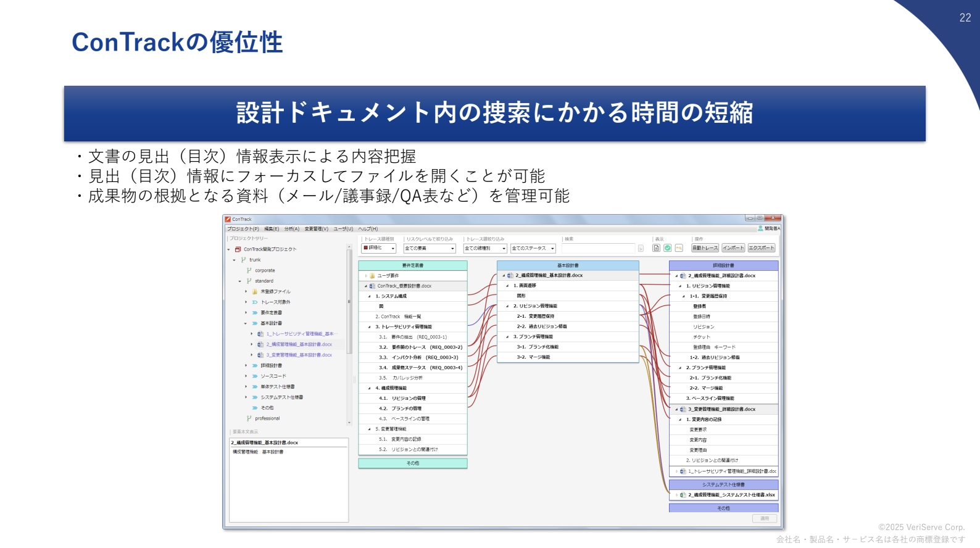This screenshot has width=980, height=548.
Task: Expand the 詳細設計書 node in project tree
Action: (246, 366)
